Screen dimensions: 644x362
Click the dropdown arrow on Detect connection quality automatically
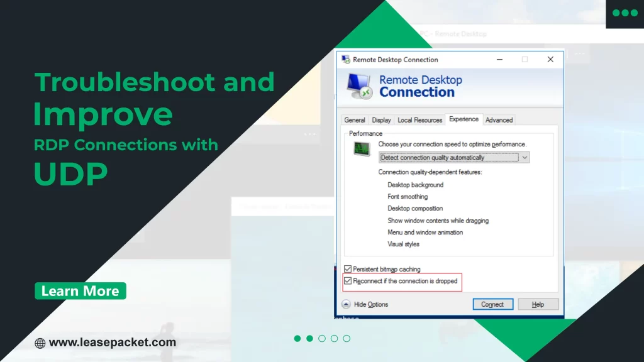pos(525,157)
